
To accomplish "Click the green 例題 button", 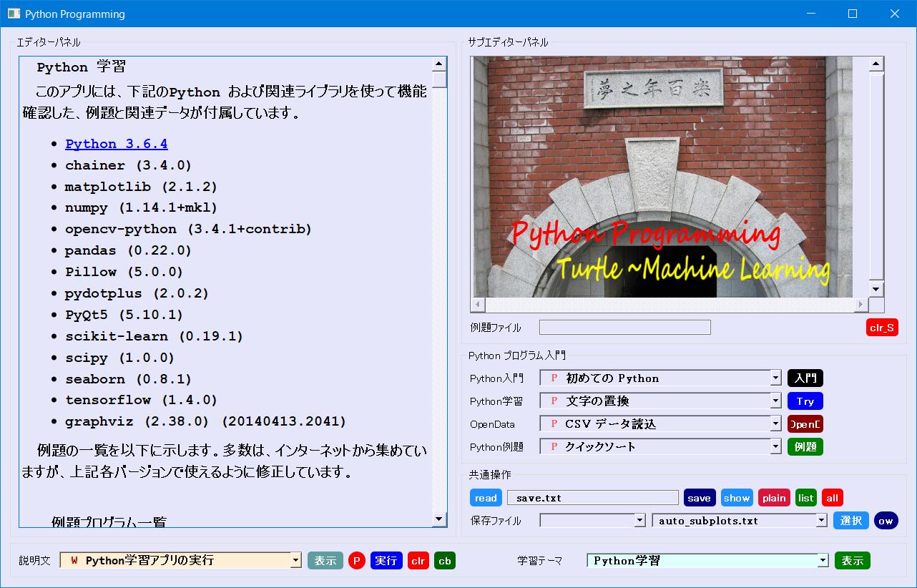I will (805, 446).
